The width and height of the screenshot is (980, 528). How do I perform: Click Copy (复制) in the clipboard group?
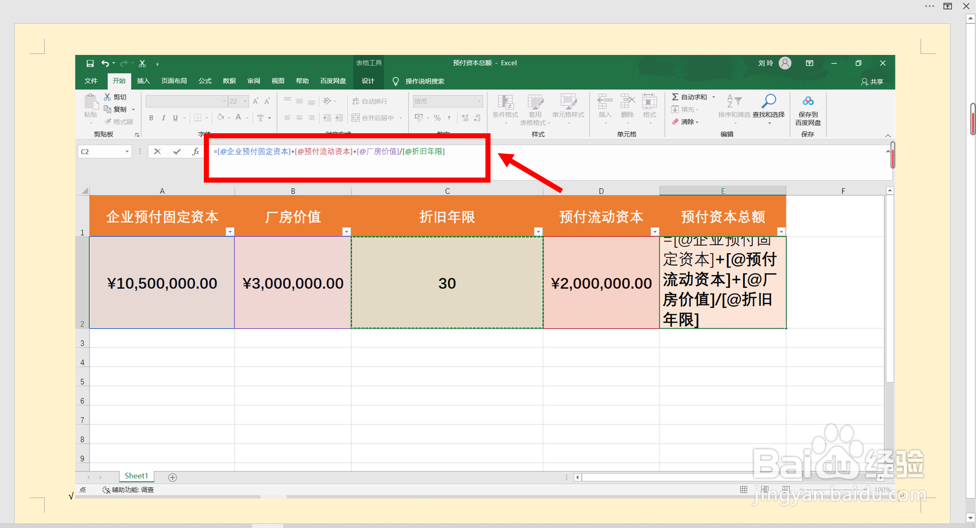115,109
